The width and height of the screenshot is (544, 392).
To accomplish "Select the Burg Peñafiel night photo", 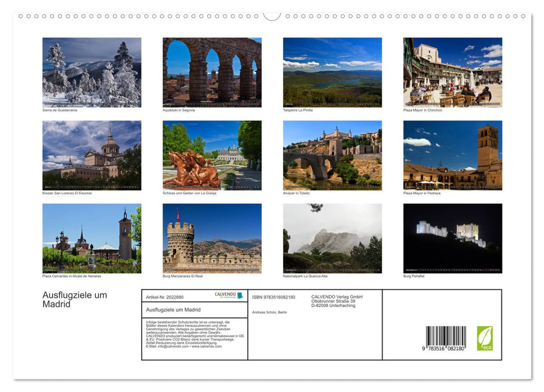I will 453,237.
